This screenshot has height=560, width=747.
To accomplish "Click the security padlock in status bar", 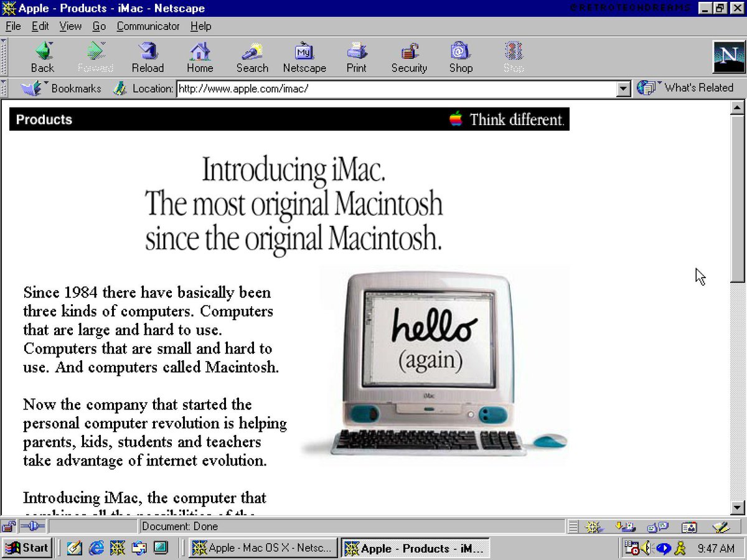I will [8, 527].
